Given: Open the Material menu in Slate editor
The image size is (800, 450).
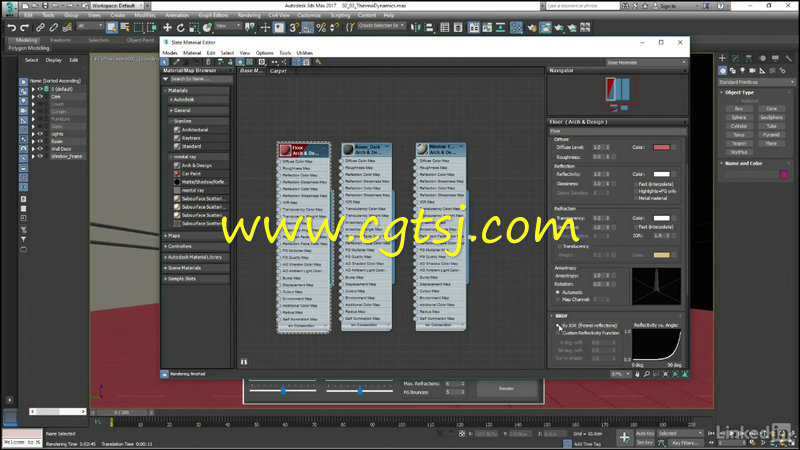Looking at the screenshot, I should pyautogui.click(x=192, y=53).
